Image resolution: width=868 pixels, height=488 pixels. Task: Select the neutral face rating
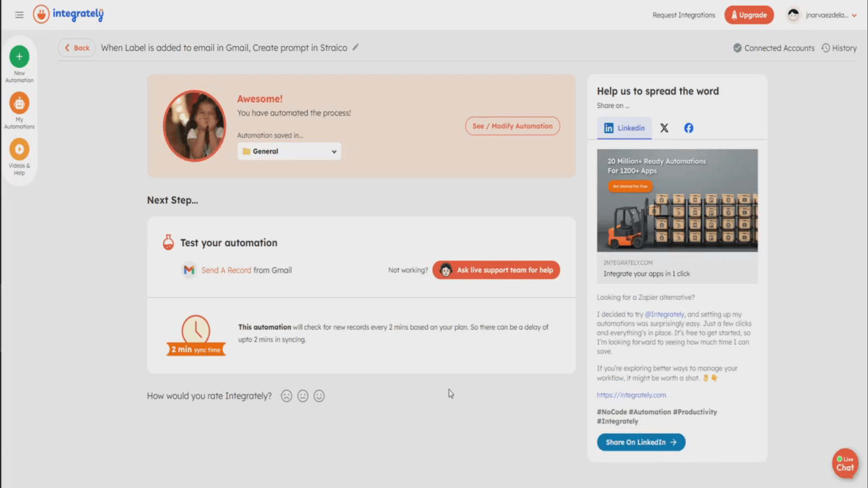(x=303, y=396)
